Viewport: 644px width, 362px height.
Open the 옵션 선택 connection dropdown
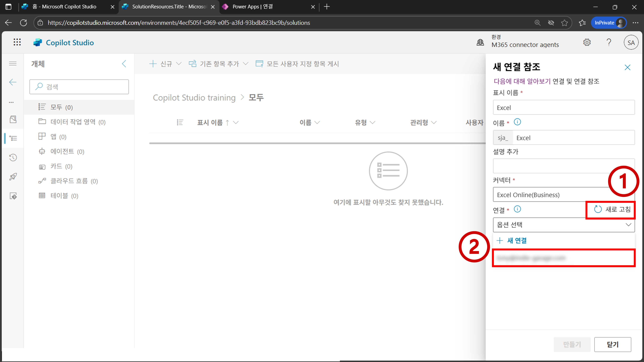pos(563,225)
